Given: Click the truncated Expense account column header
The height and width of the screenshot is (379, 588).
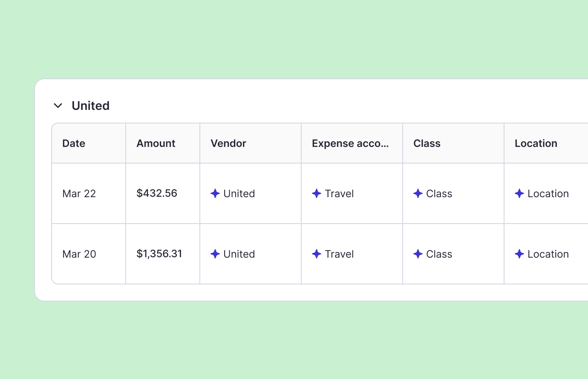Looking at the screenshot, I should pyautogui.click(x=350, y=144).
